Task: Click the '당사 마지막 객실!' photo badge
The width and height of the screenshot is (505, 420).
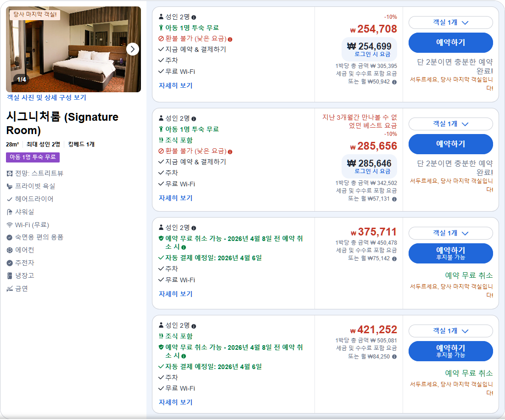Action: point(35,15)
